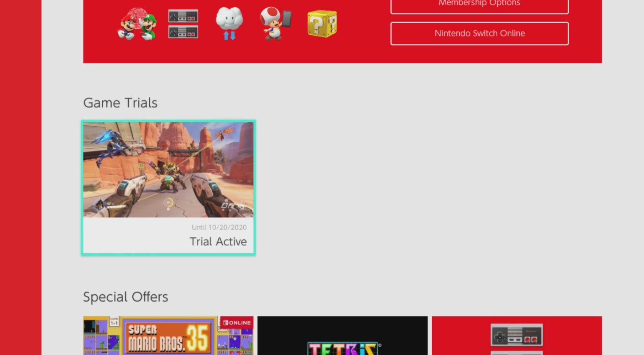Screen dimensions: 644x355
Task: Open the Nintendo Switch Online button
Action: coord(480,33)
